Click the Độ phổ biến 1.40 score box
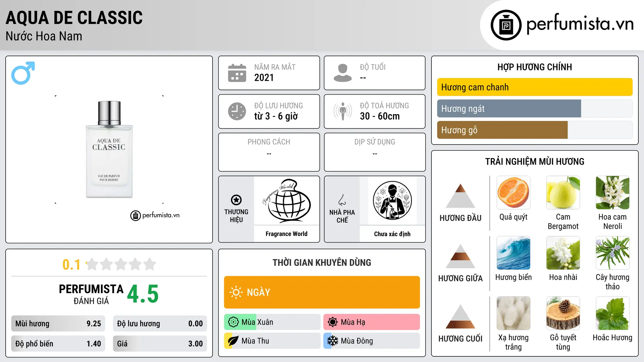The height and width of the screenshot is (362, 644). tap(58, 344)
